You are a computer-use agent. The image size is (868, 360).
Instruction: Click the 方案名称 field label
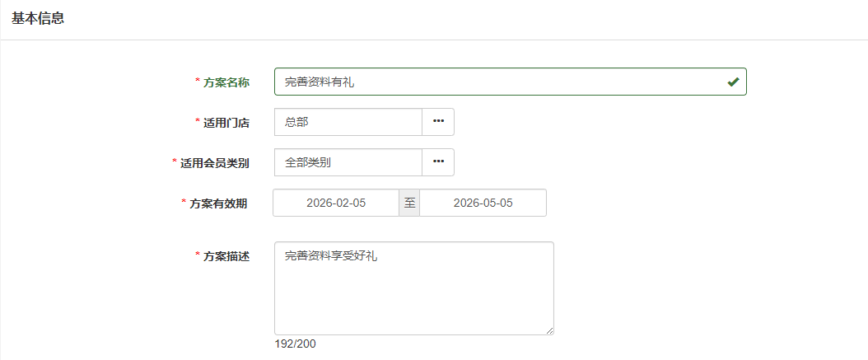(x=226, y=82)
